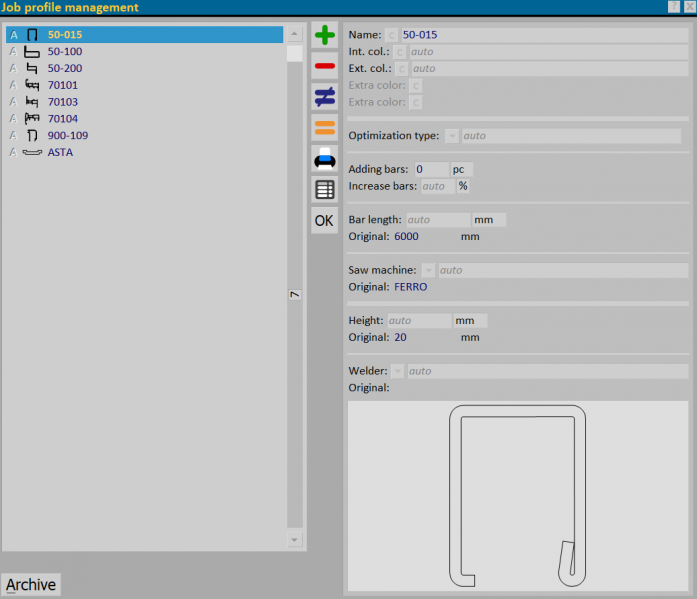Select profile row 50-200

(144, 68)
